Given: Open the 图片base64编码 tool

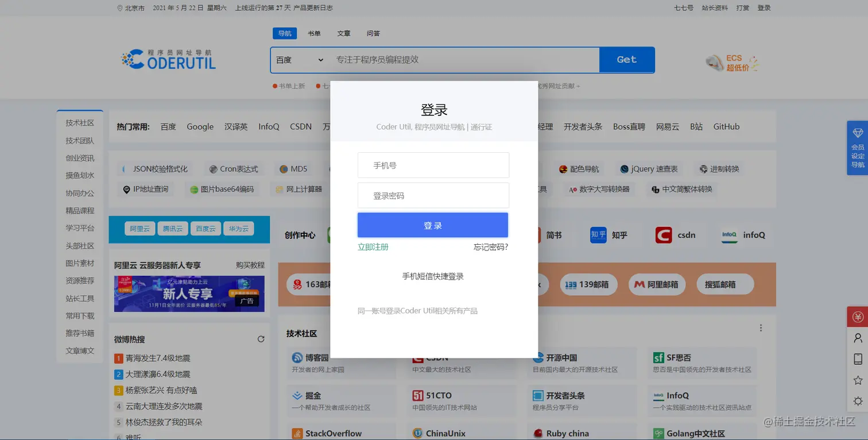Looking at the screenshot, I should point(222,189).
